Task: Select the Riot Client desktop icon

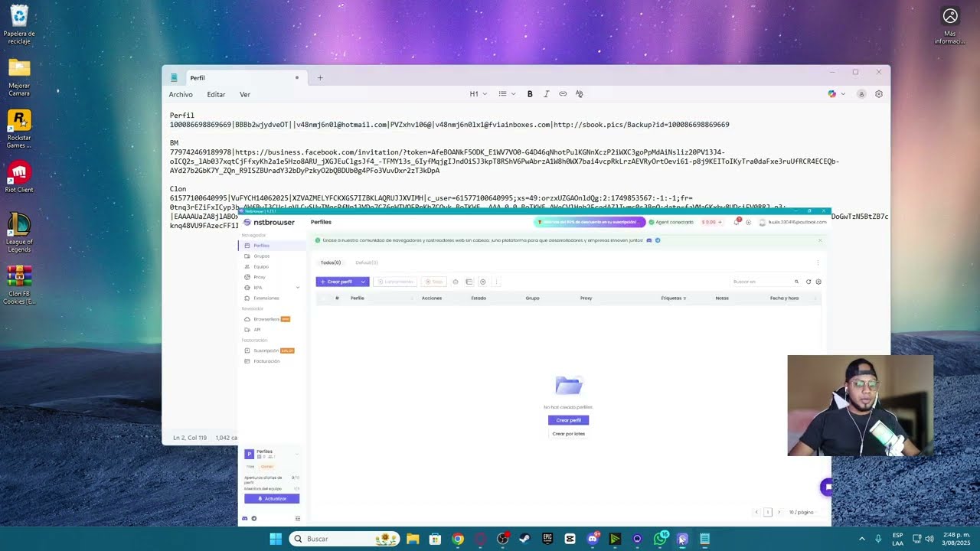Action: coord(19,177)
